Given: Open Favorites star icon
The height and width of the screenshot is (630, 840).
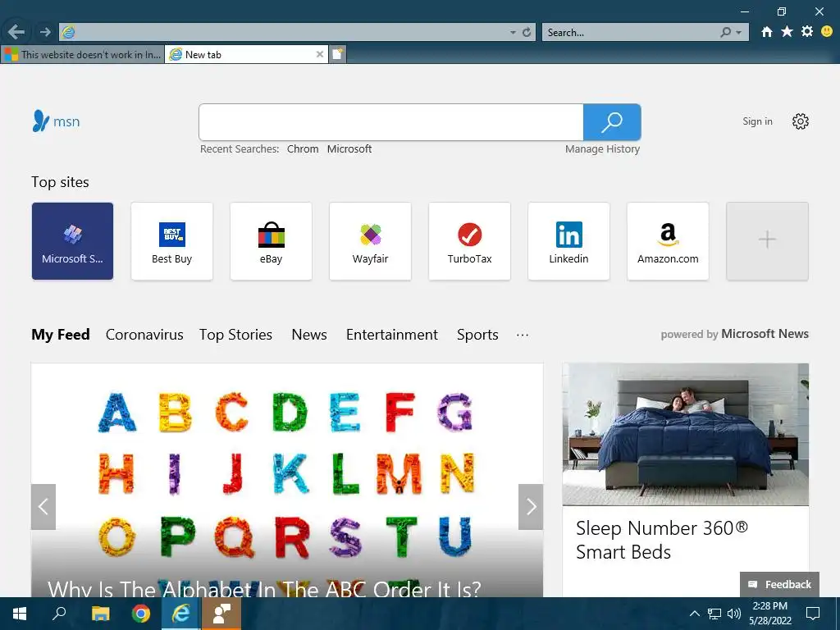Looking at the screenshot, I should tap(787, 32).
